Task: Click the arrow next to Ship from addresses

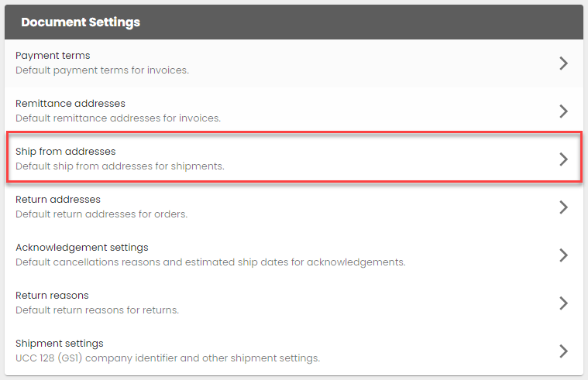Action: click(564, 159)
